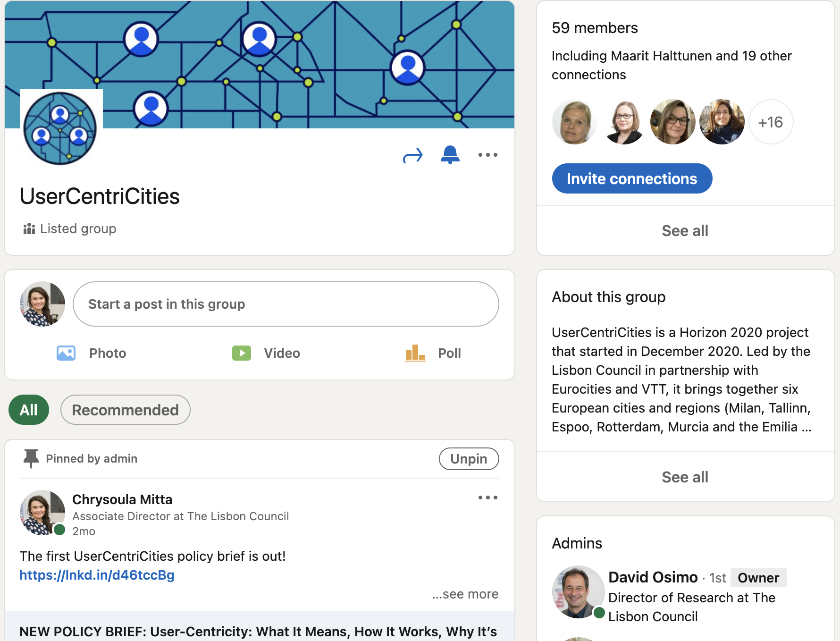Click Invite connections button
This screenshot has height=641, width=840.
(631, 178)
